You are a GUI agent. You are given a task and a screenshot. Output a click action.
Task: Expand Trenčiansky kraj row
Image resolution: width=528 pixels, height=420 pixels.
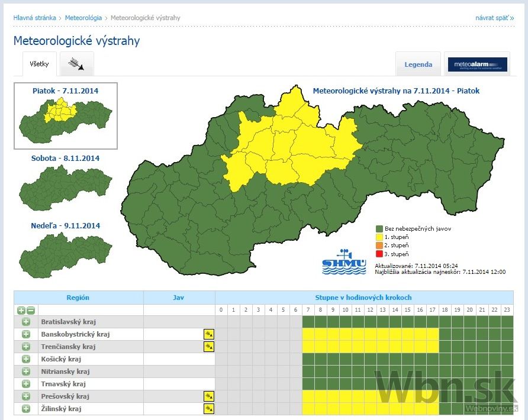pos(26,346)
